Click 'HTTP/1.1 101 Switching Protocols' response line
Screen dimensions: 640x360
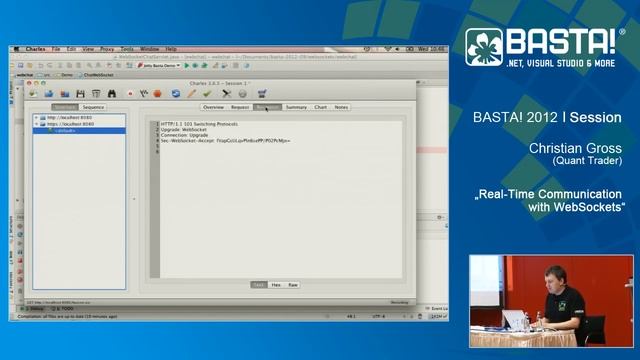coord(199,124)
